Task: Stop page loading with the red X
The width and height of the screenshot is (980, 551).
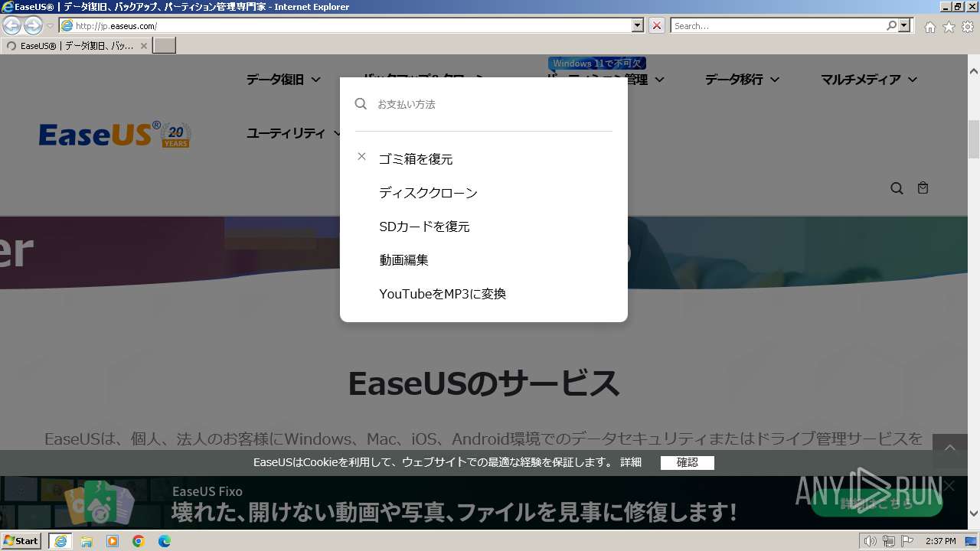Action: point(657,26)
